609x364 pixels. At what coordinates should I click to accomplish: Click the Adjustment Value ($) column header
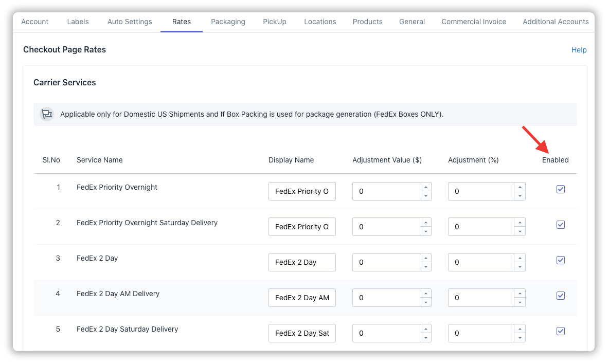pos(387,160)
